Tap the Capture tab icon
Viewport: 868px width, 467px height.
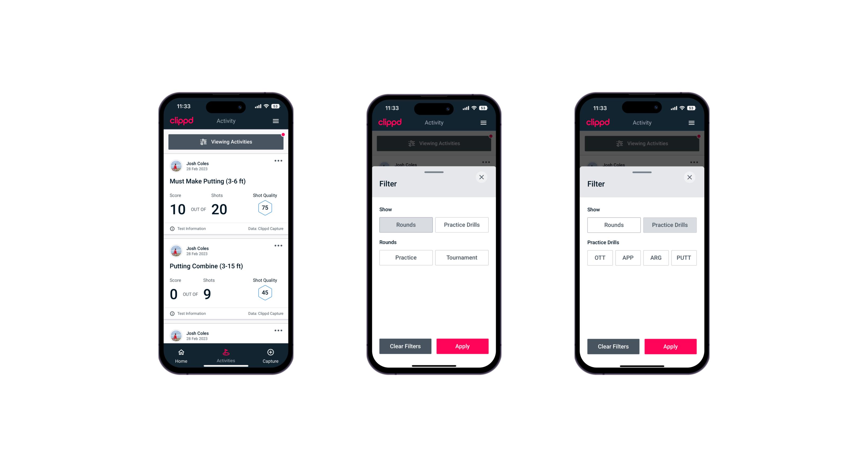[x=270, y=352]
